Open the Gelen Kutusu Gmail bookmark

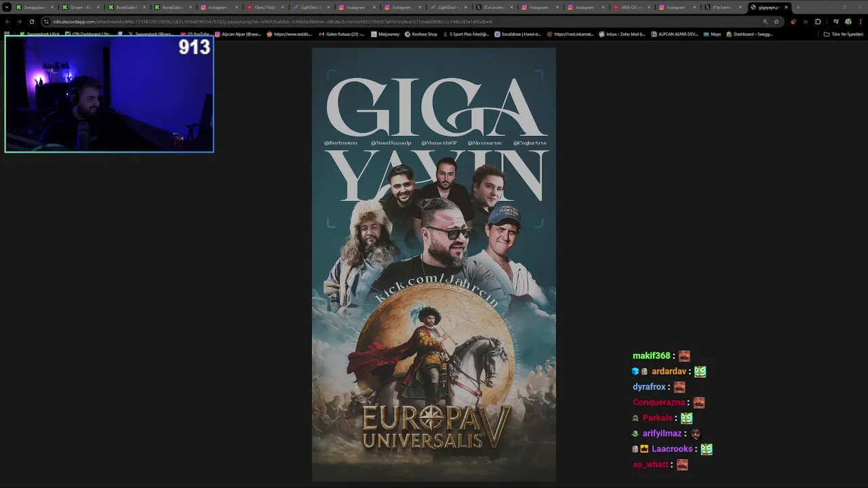click(x=342, y=34)
